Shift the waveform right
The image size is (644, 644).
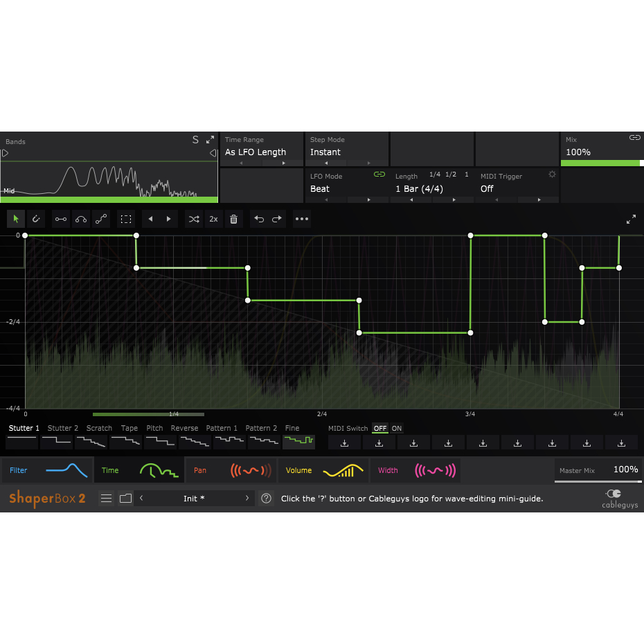pyautogui.click(x=169, y=219)
